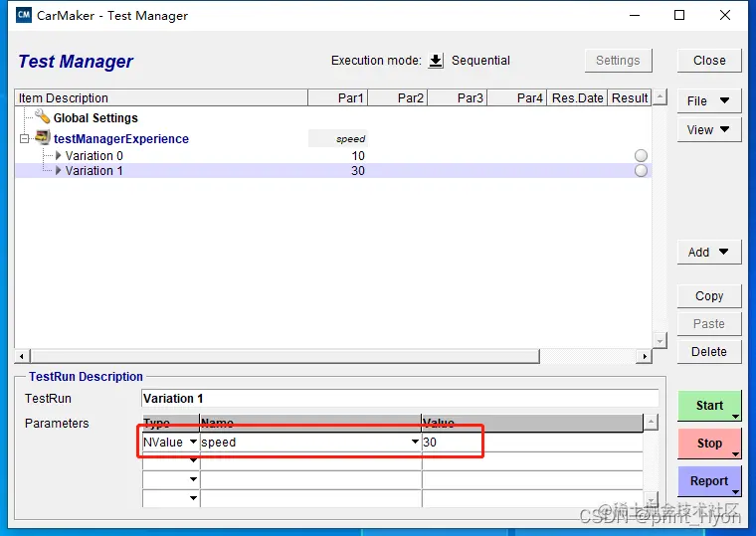Generate a Report
Image resolution: width=756 pixels, height=536 pixels.
(708, 480)
